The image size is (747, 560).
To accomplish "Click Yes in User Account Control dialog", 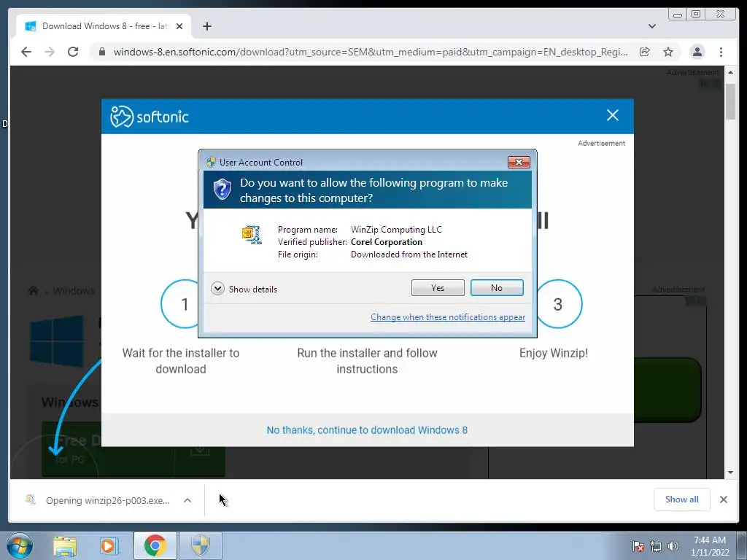I will point(438,287).
